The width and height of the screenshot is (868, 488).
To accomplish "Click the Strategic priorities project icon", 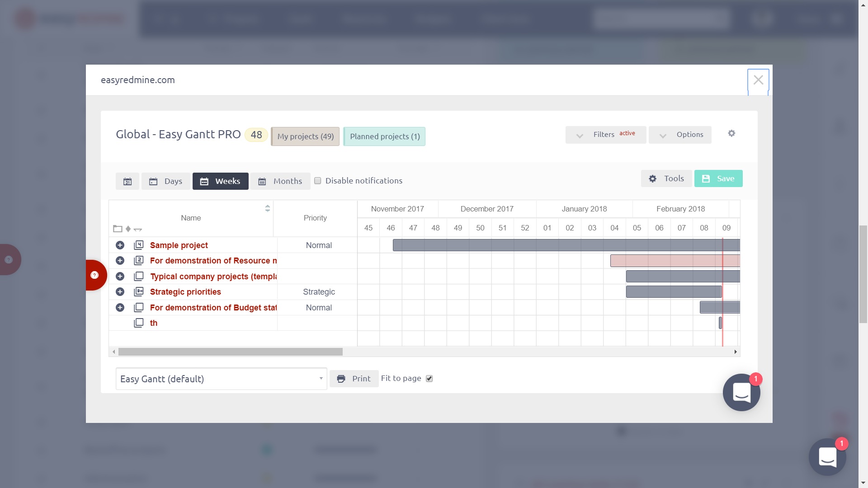I will [139, 292].
